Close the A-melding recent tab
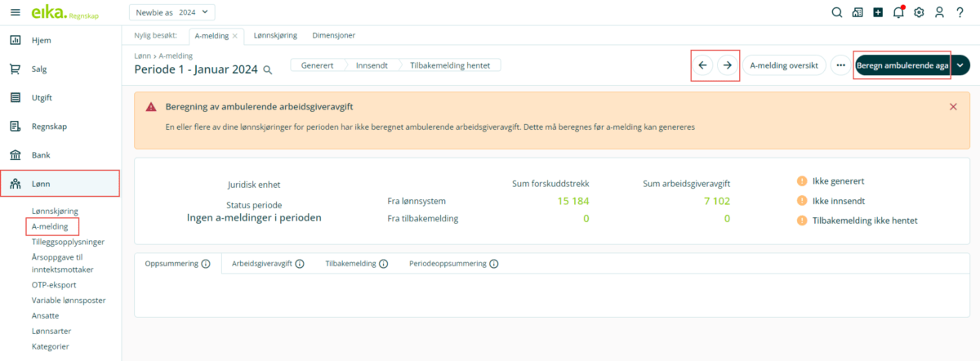The image size is (980, 361). pyautogui.click(x=235, y=36)
